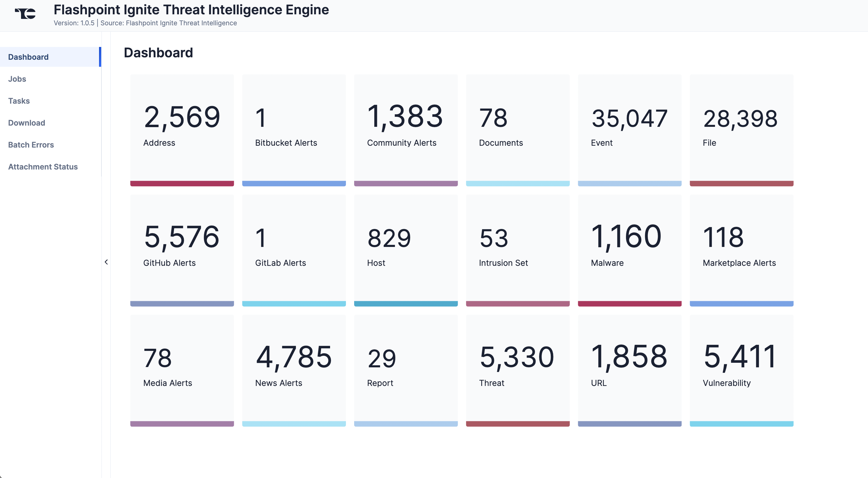Image resolution: width=868 pixels, height=478 pixels.
Task: Select the Event statistics card
Action: pos(629,130)
